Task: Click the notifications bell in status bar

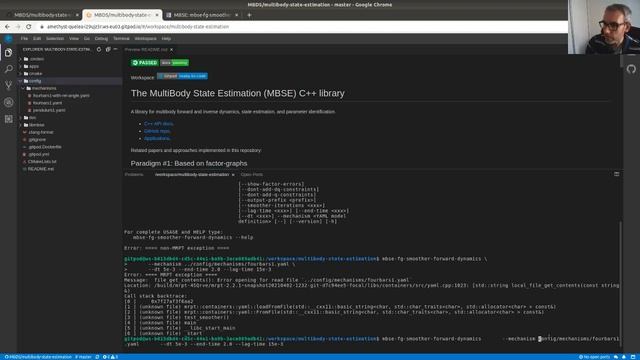Action: 624,357
